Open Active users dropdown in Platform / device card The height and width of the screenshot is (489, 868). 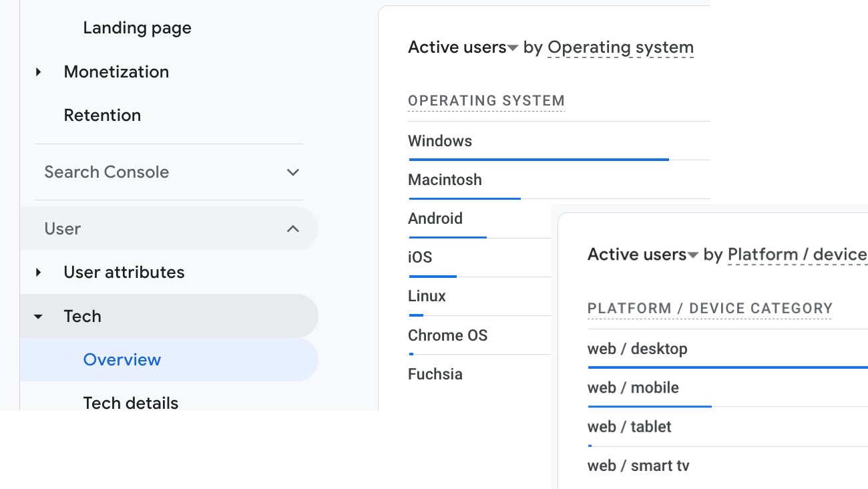[x=643, y=255]
